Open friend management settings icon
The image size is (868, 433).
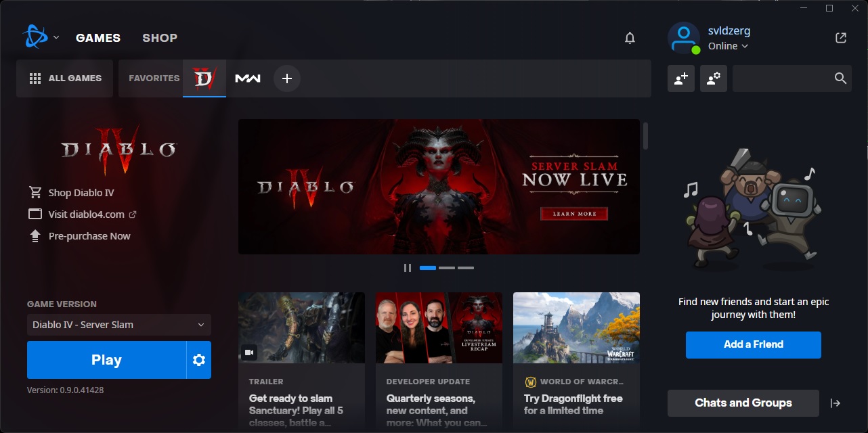click(714, 78)
